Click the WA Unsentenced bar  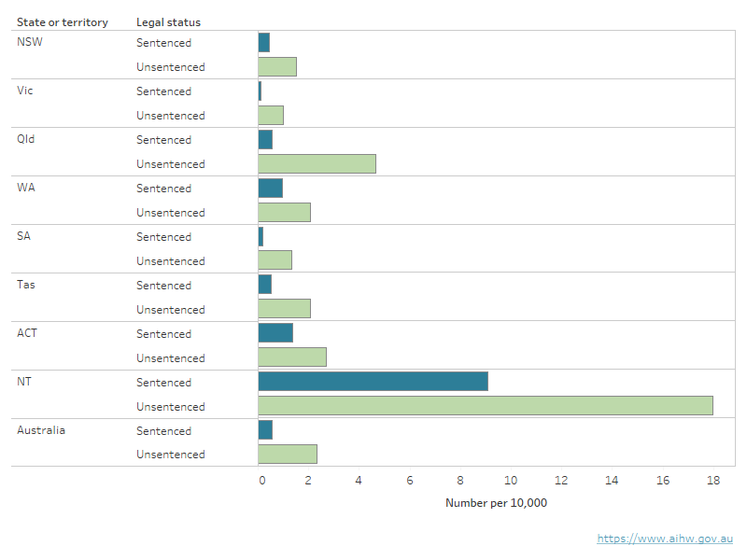click(284, 212)
